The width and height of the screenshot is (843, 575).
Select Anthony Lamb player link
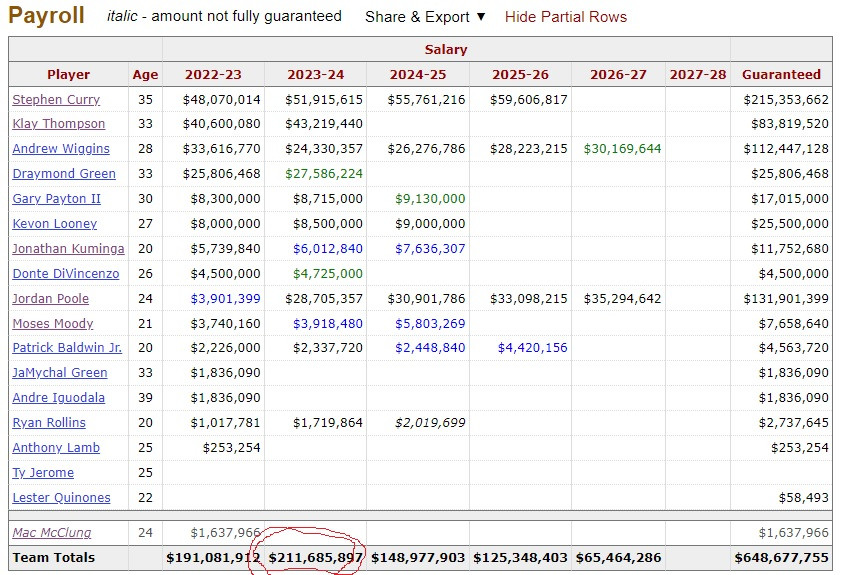tap(56, 448)
